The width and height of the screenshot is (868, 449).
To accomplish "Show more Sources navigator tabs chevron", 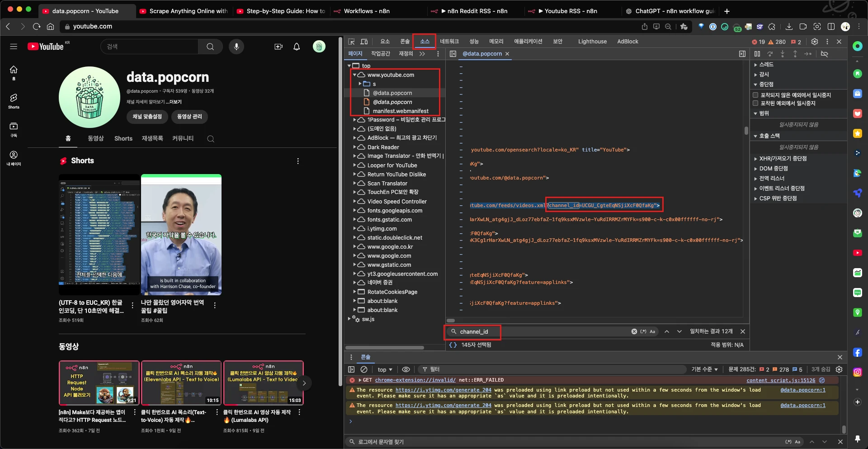I will [x=422, y=54].
